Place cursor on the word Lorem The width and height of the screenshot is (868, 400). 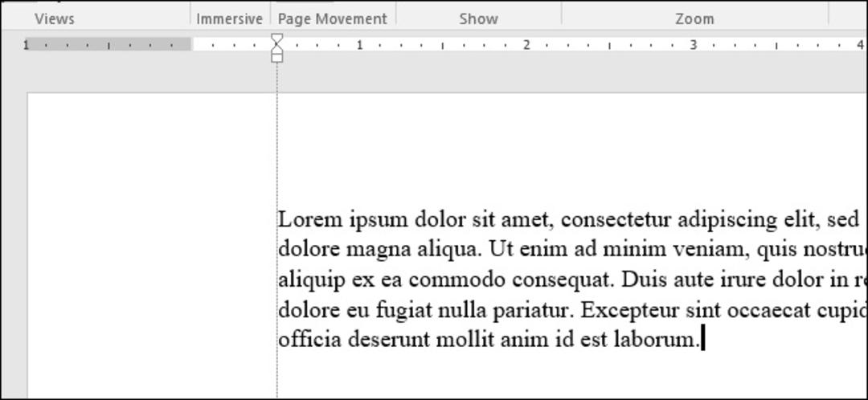click(310, 219)
